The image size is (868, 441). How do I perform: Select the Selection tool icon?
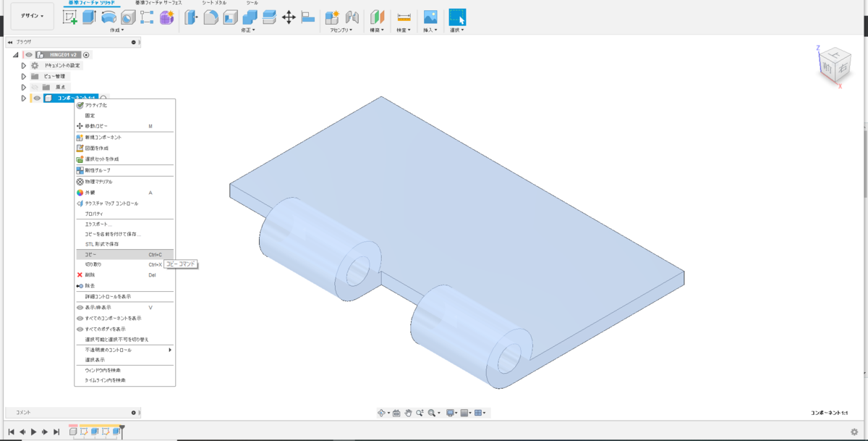[457, 17]
